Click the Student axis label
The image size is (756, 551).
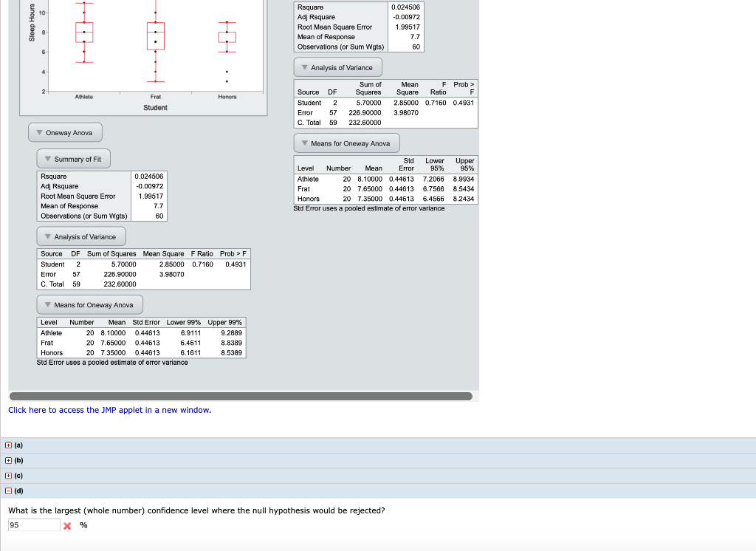pos(155,108)
